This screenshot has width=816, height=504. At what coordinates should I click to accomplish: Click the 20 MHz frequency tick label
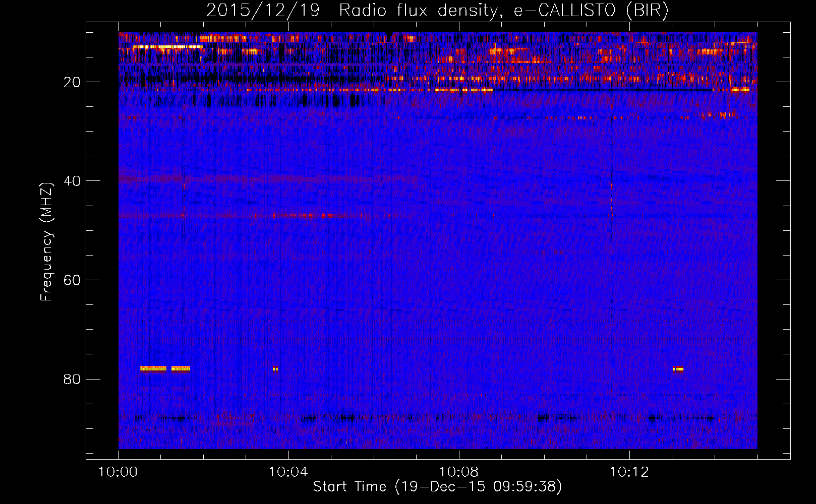tap(73, 82)
